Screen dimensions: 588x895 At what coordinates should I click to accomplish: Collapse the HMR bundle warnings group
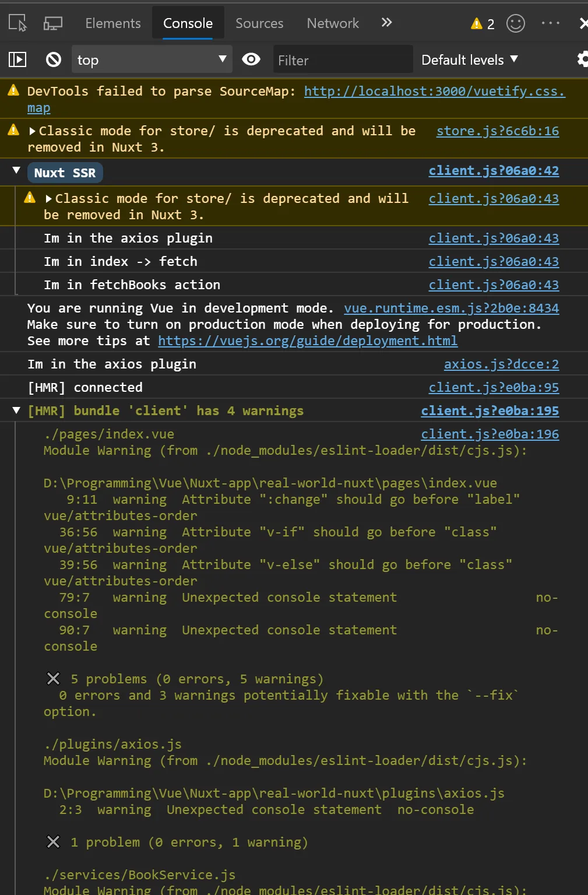click(16, 410)
